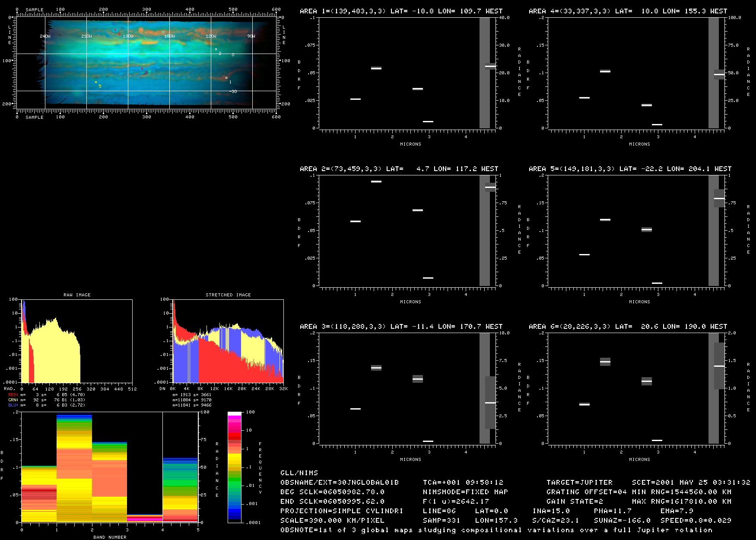Viewport: 756px width, 540px height.
Task: Click the cyan Area 4 marker on map
Action: [163, 32]
